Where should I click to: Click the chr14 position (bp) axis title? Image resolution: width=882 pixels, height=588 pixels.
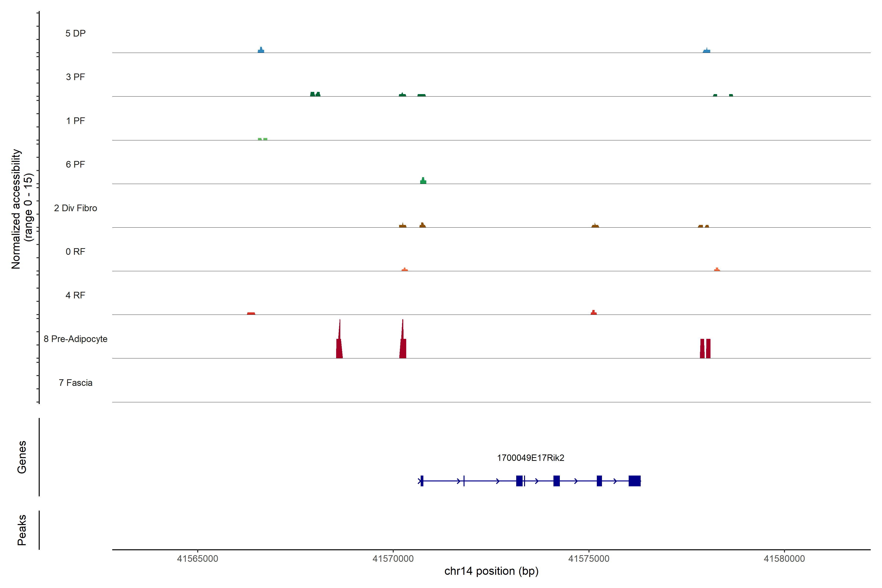pos(491,571)
